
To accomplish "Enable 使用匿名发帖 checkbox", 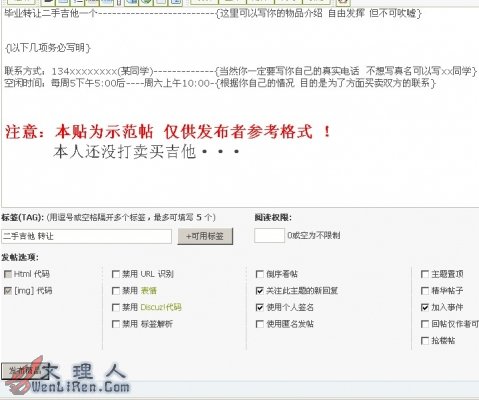I will [260, 324].
